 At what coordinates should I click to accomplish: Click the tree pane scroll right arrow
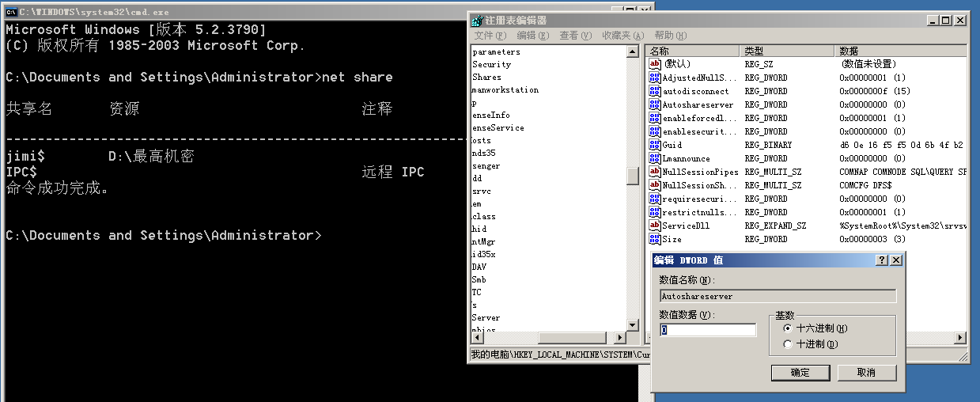point(619,338)
